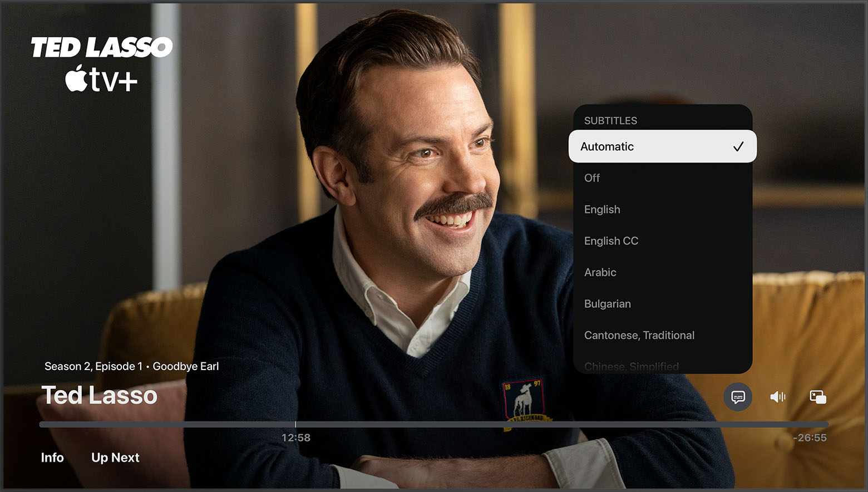868x492 pixels.
Task: Open the Info tab
Action: tap(52, 457)
